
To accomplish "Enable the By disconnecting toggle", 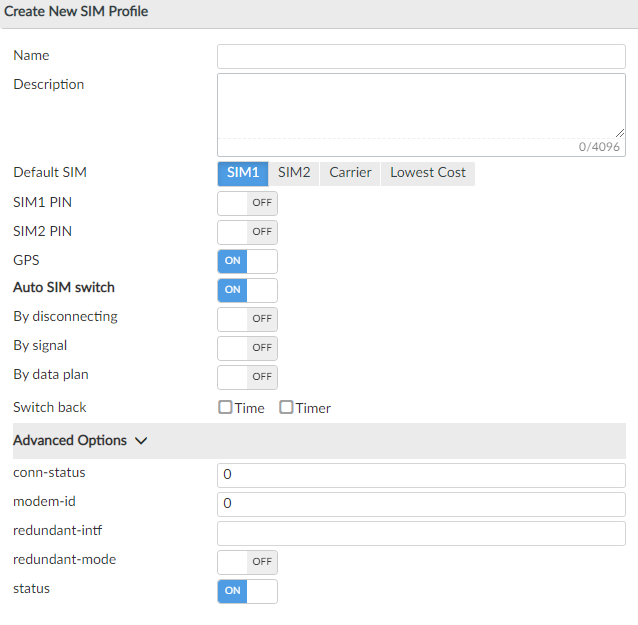I will pos(247,319).
